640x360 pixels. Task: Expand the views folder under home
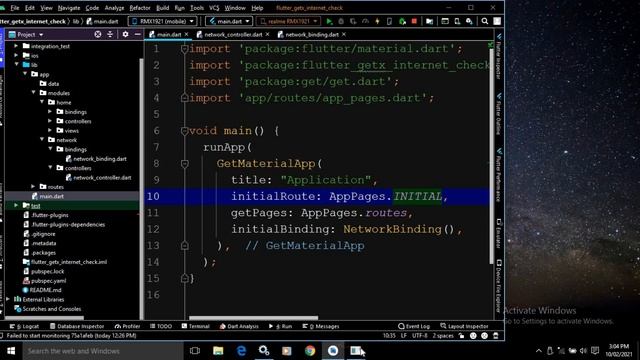(x=50, y=130)
